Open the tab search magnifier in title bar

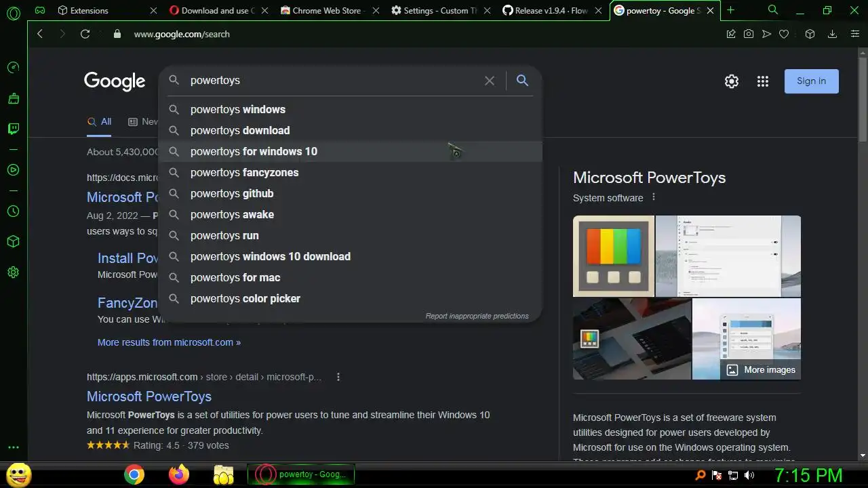(x=773, y=10)
